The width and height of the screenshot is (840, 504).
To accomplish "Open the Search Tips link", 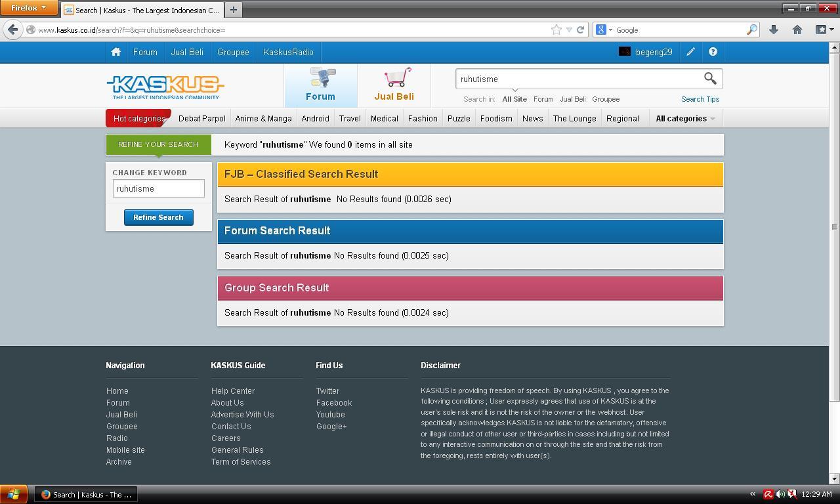I will [700, 99].
